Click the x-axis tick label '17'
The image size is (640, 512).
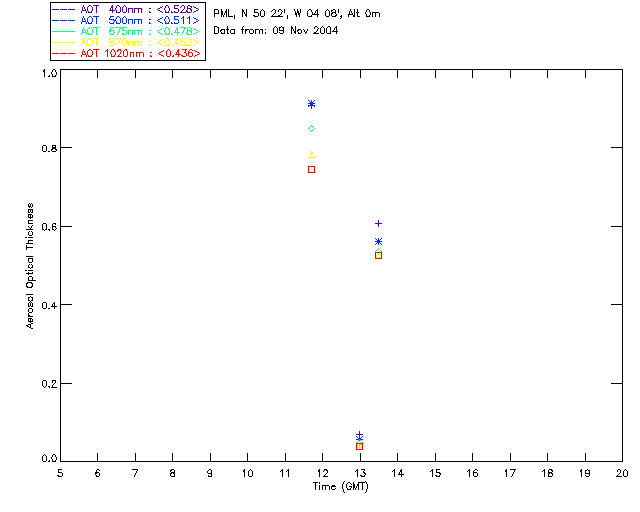point(510,473)
